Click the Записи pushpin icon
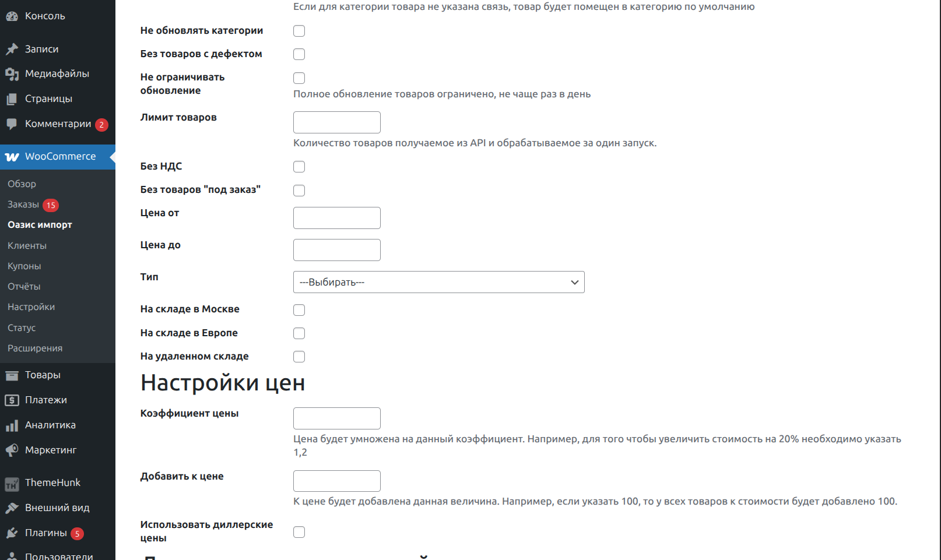The height and width of the screenshot is (560, 941). point(12,50)
